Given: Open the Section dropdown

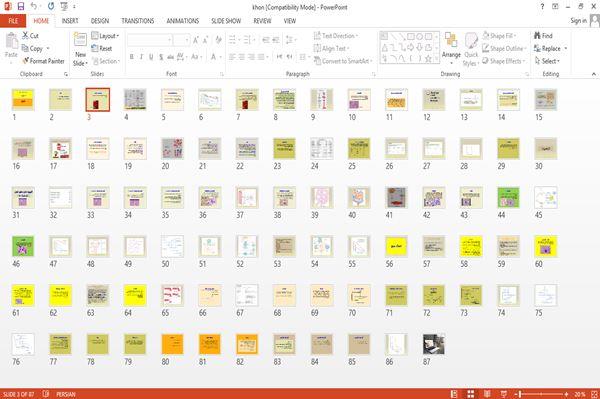Looking at the screenshot, I should (x=106, y=61).
